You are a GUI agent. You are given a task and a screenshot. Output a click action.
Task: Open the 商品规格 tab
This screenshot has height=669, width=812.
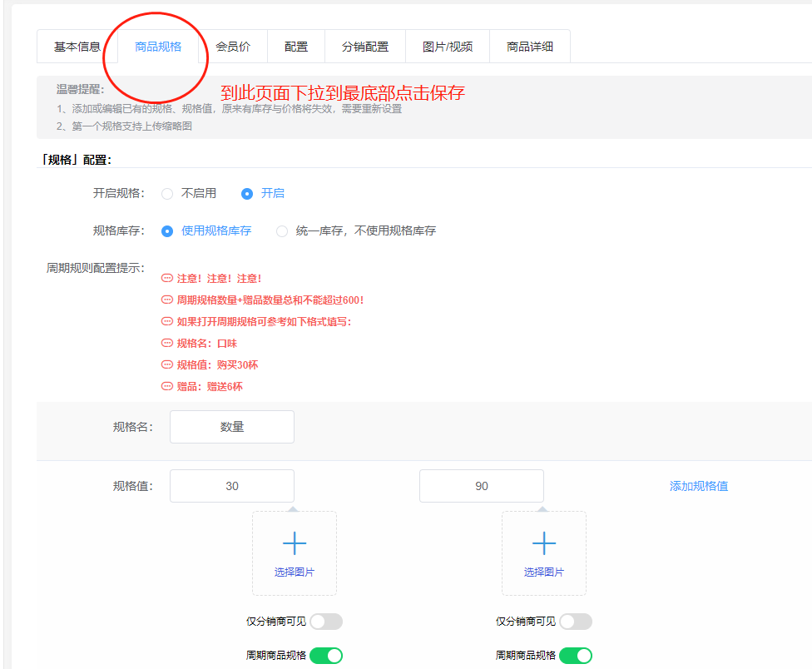158,47
